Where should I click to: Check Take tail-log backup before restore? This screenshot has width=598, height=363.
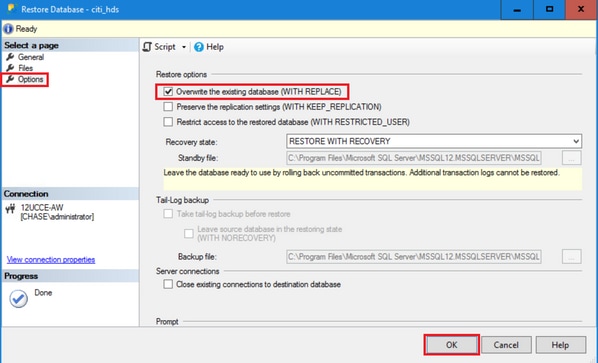[x=168, y=214]
